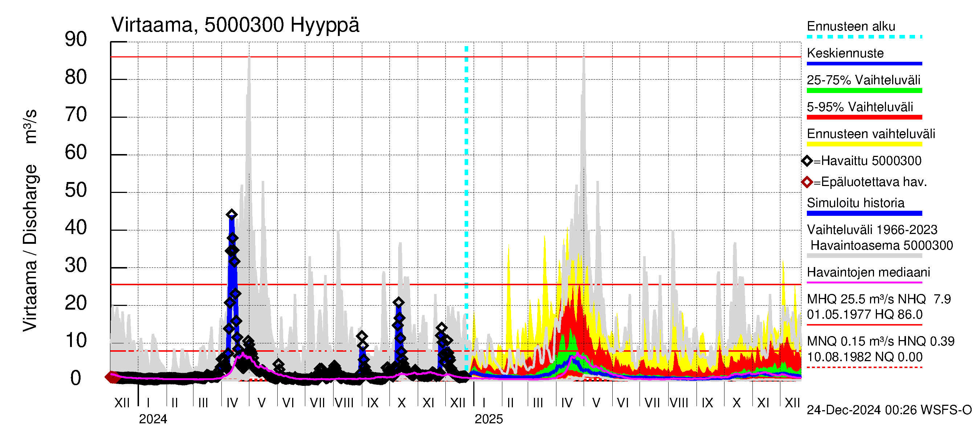Click the month label 'VIII' under 2025
980x436 pixels.
[679, 403]
